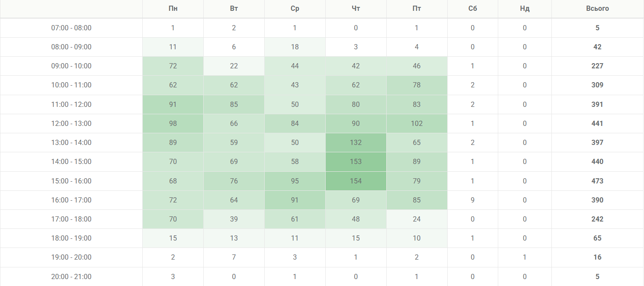644x286 pixels.
Task: Click the Пт column header
Action: (417, 9)
